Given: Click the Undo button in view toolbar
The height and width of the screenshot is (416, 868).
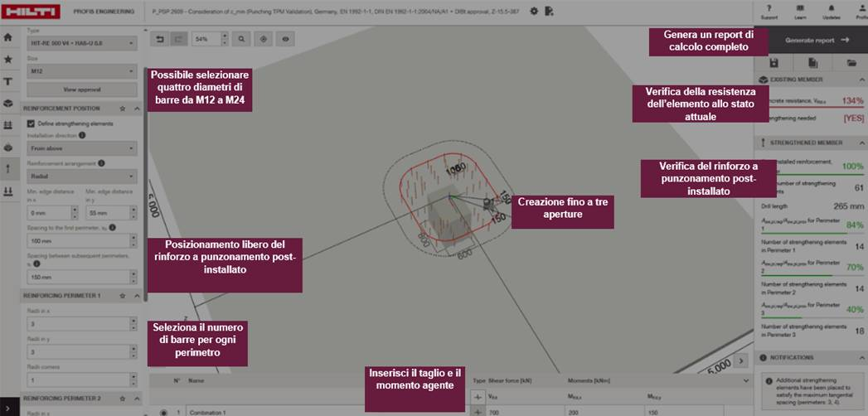Looking at the screenshot, I should pyautogui.click(x=160, y=39).
